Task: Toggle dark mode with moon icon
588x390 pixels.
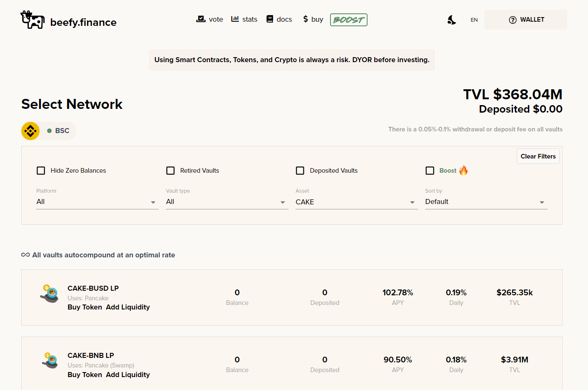Action: pos(452,20)
